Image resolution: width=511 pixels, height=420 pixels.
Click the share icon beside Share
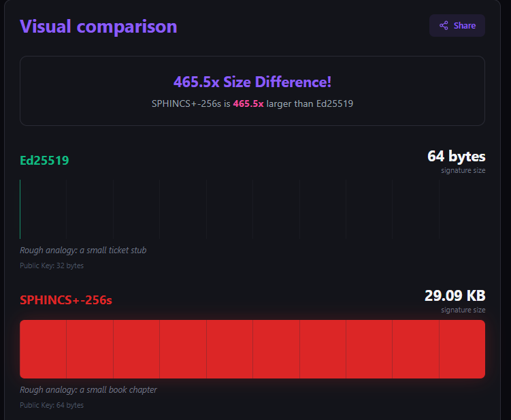(x=444, y=25)
